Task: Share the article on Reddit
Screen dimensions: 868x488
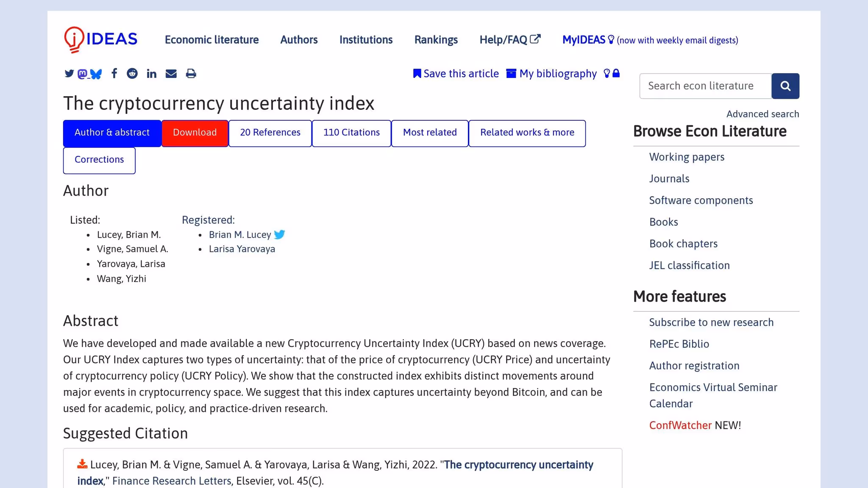Action: tap(132, 73)
